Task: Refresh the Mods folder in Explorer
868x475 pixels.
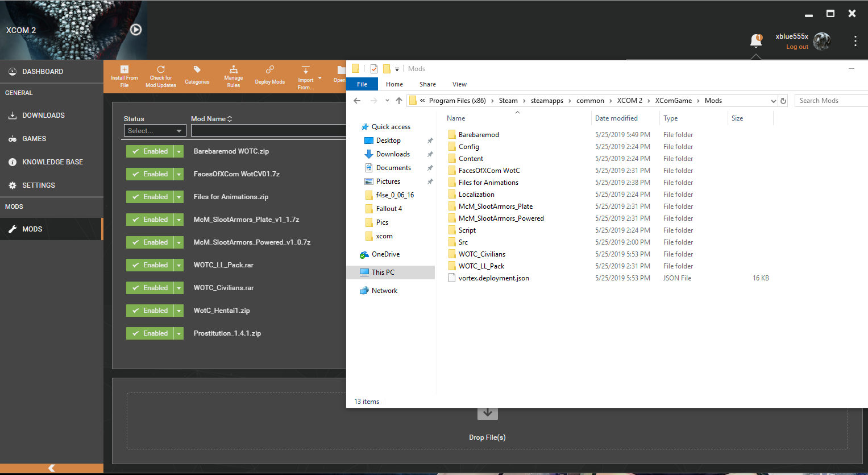Action: click(783, 101)
